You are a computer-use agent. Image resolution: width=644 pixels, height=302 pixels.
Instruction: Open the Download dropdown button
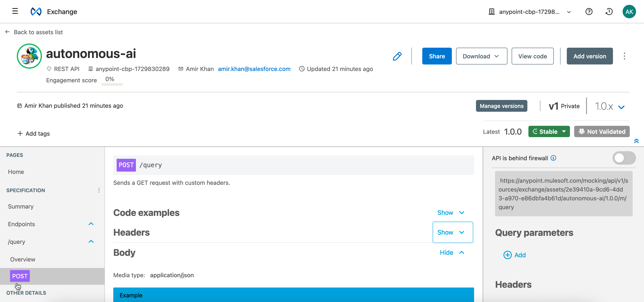coord(481,56)
